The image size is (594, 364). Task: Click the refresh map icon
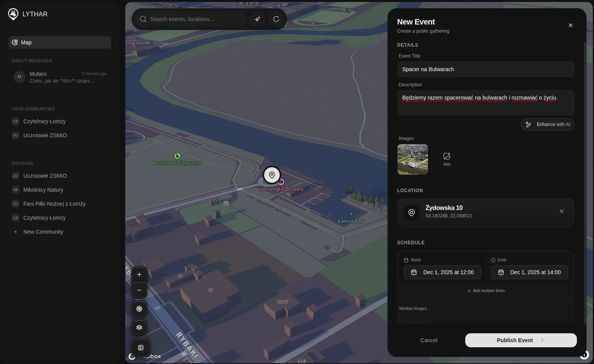click(276, 19)
